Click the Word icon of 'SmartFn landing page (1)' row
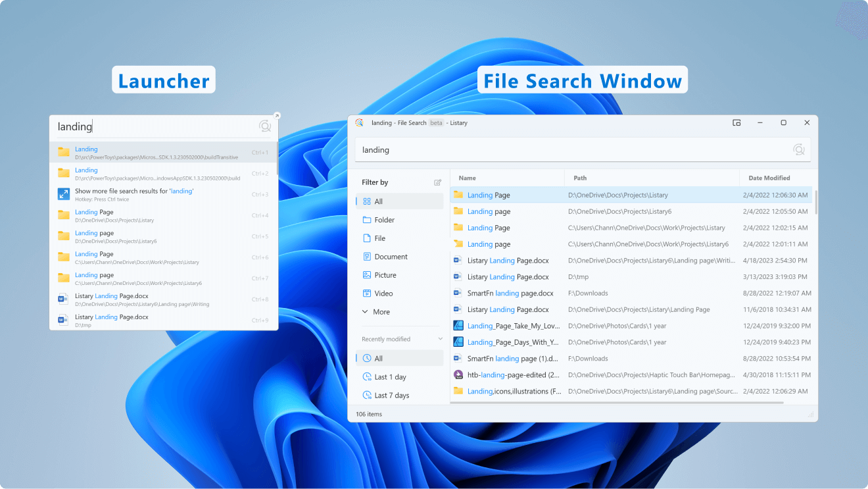 458,359
